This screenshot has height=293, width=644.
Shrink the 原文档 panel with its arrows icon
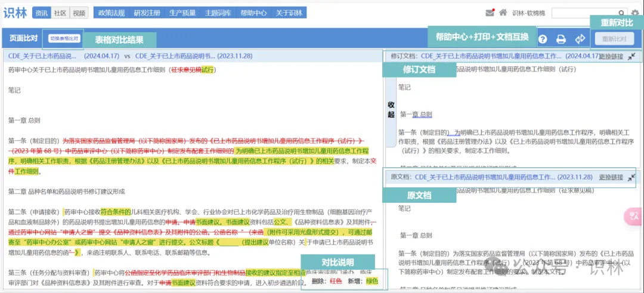631,177
